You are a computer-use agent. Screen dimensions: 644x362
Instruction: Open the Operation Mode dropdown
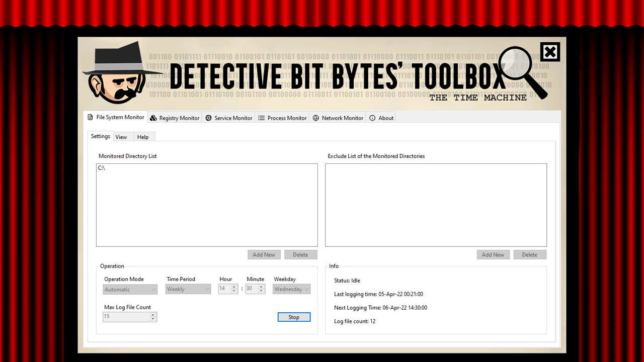coord(130,289)
